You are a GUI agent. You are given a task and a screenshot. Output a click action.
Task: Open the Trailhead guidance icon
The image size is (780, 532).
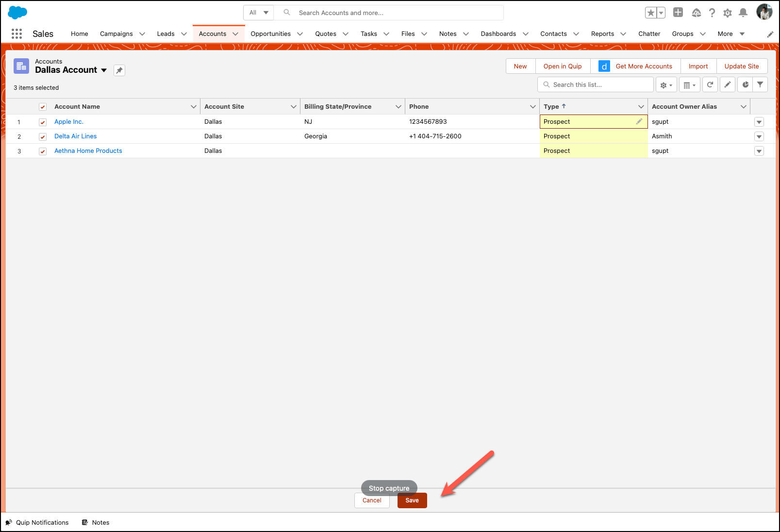click(x=697, y=13)
